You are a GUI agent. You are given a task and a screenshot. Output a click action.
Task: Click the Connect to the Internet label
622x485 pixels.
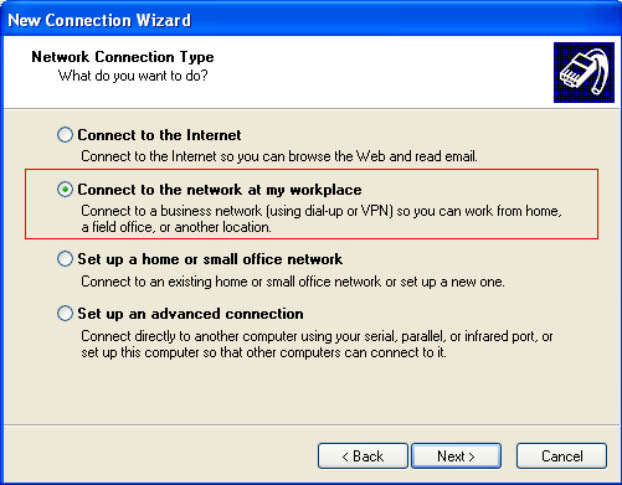[159, 135]
